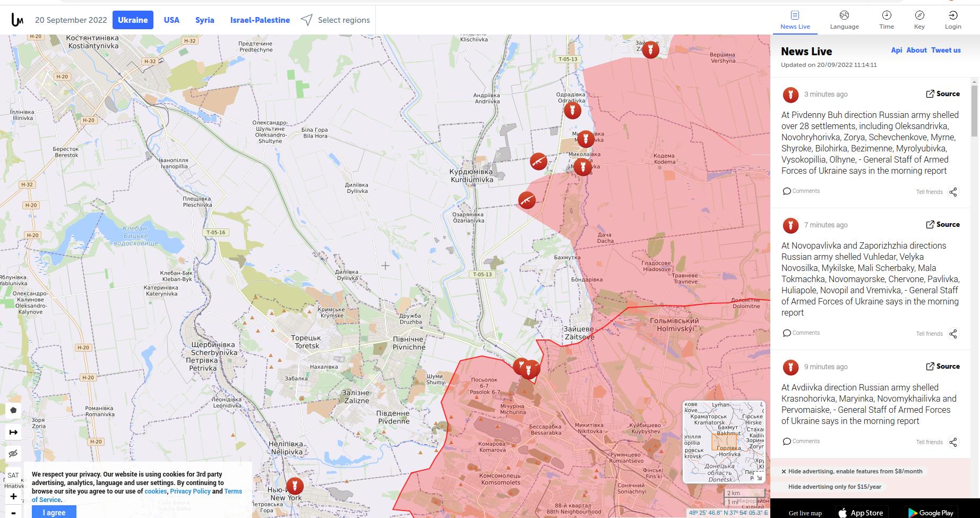Toggle the sidebar arrow control

13,432
